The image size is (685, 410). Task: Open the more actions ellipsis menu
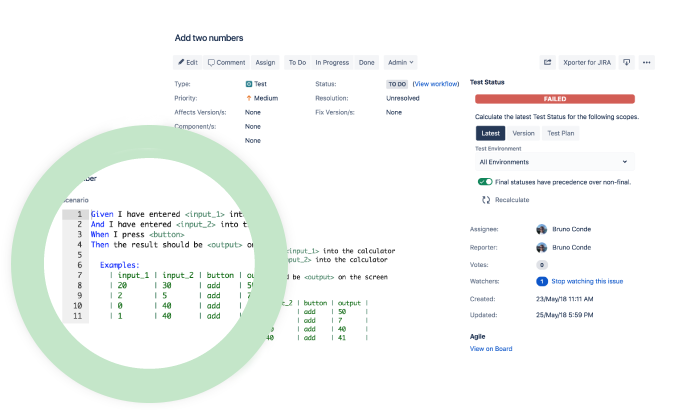pyautogui.click(x=647, y=62)
